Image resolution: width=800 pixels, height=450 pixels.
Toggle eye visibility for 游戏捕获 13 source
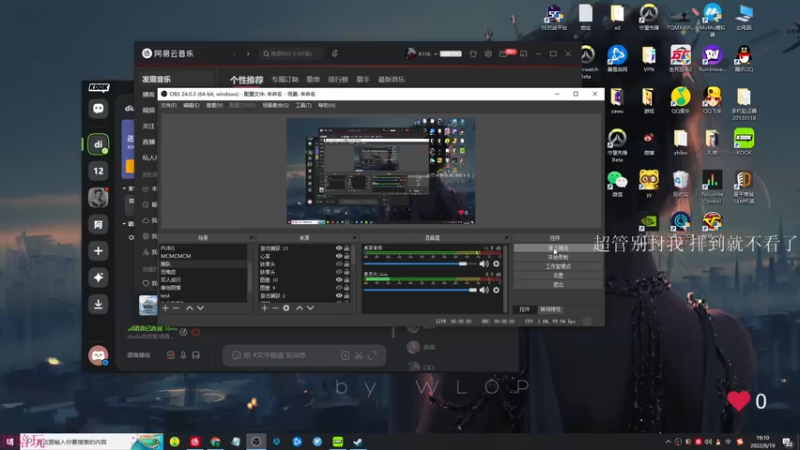tap(339, 248)
